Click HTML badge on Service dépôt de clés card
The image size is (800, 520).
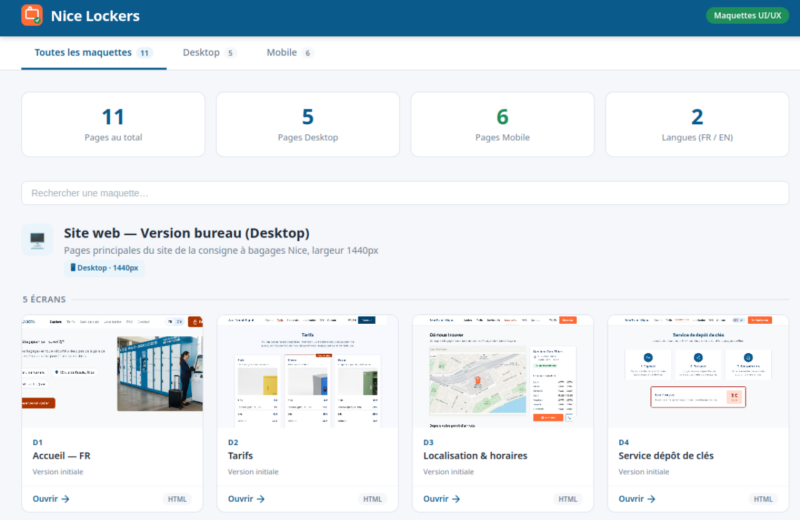pyautogui.click(x=763, y=499)
